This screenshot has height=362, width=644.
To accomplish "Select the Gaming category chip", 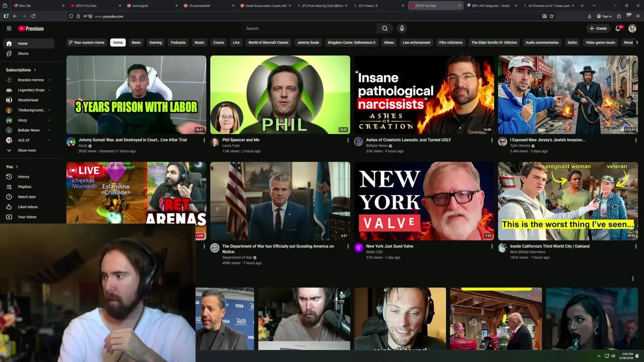I will coord(155,42).
